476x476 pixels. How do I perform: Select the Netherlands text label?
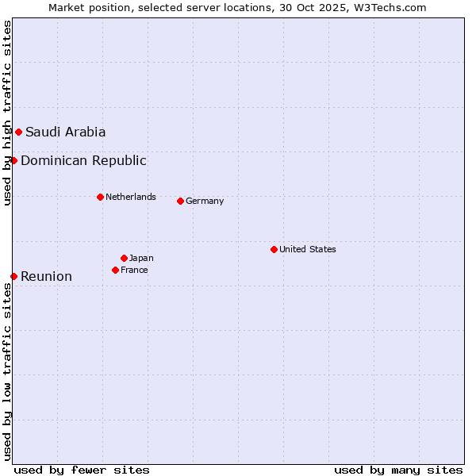(131, 197)
